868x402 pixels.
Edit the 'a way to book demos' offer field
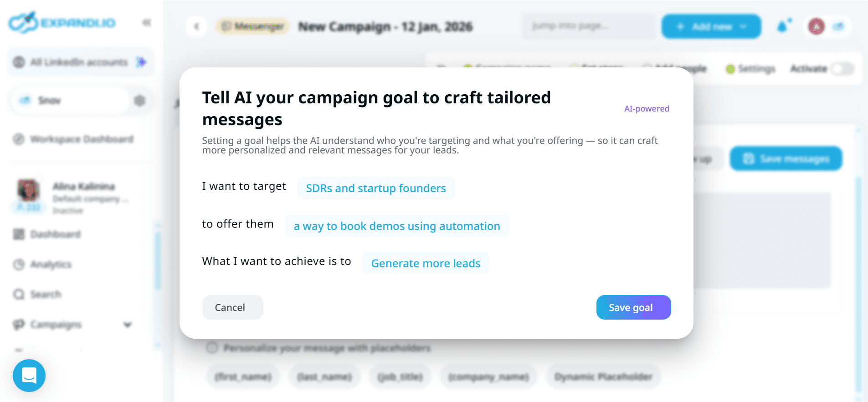pyautogui.click(x=397, y=226)
